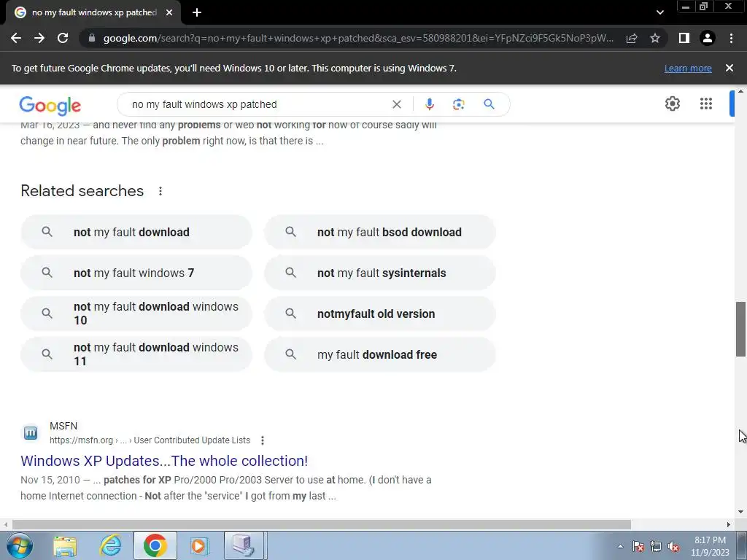
Task: Search 'not my fault download windows 11'
Action: tap(136, 354)
